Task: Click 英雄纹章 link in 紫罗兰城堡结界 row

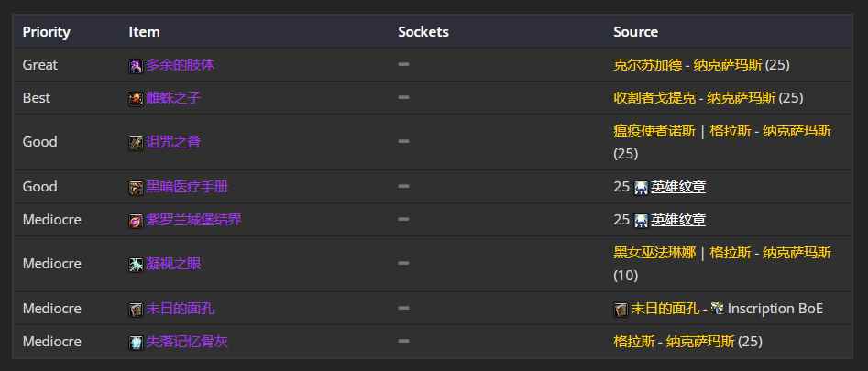Action: click(x=678, y=220)
